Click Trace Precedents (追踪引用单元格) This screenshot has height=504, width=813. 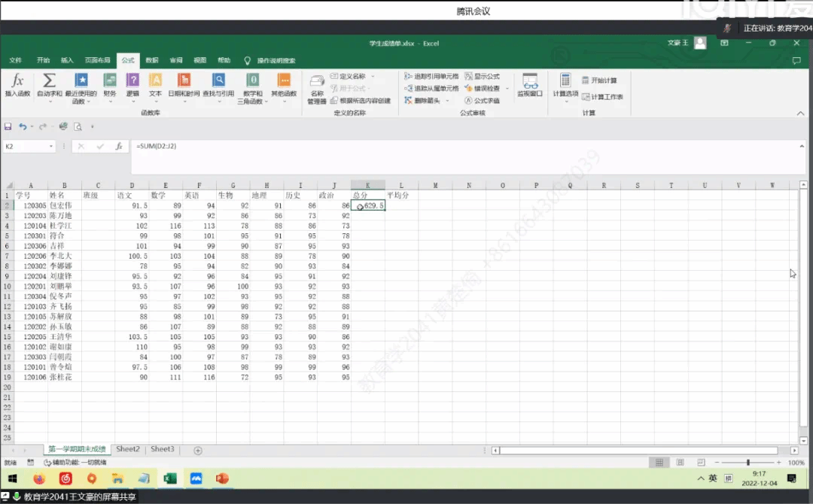[x=431, y=77]
